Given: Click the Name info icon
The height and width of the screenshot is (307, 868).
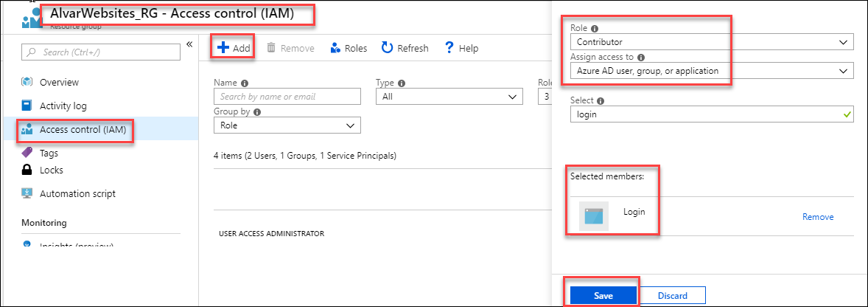Looking at the screenshot, I should 245,83.
